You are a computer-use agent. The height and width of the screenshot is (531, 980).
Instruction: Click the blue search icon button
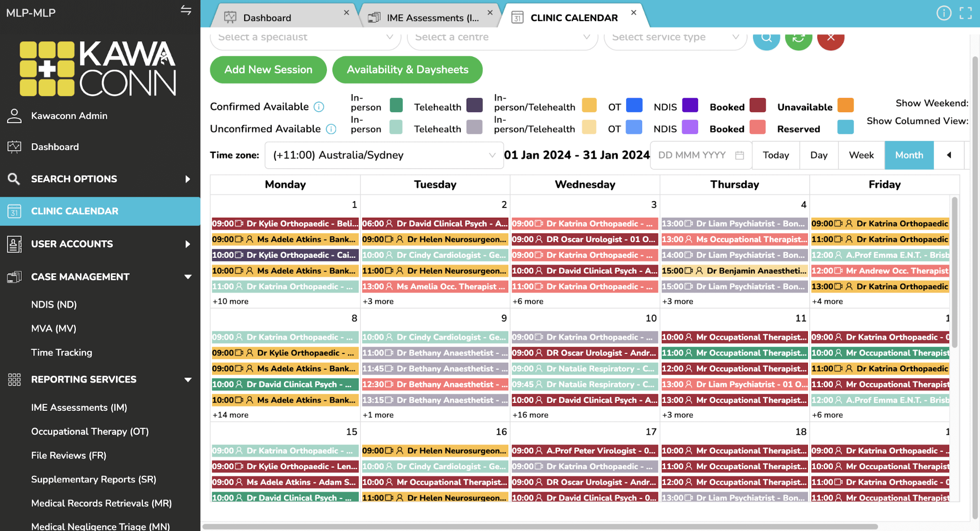tap(766, 38)
